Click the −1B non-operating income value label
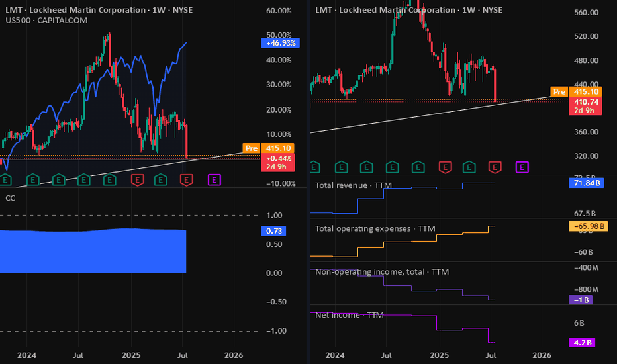The image size is (617, 364). [x=581, y=300]
